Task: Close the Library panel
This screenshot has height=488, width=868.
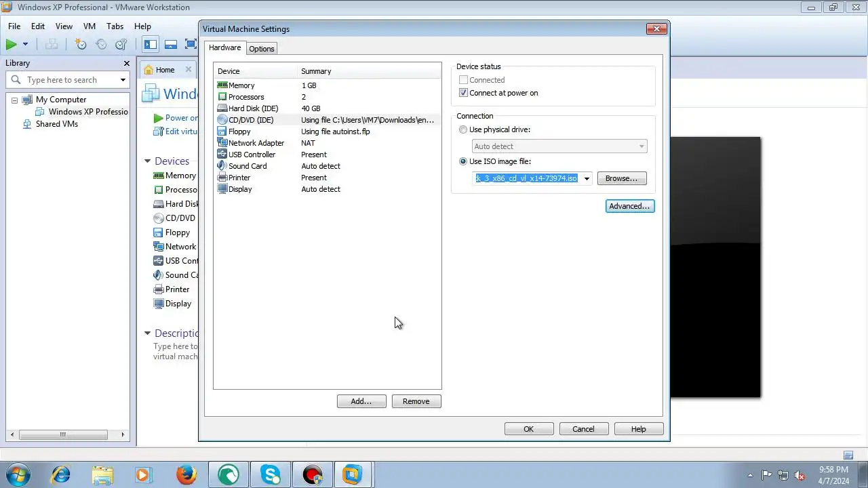Action: pos(126,63)
